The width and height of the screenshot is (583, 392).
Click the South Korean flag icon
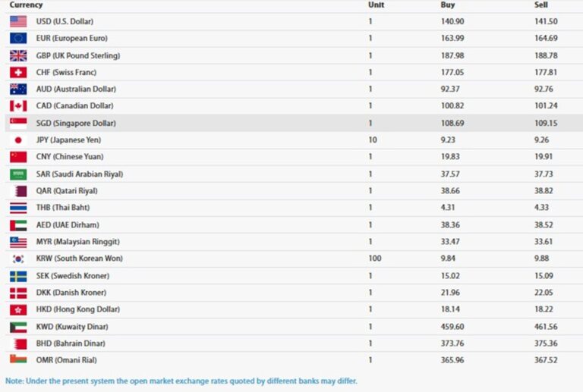click(x=18, y=259)
